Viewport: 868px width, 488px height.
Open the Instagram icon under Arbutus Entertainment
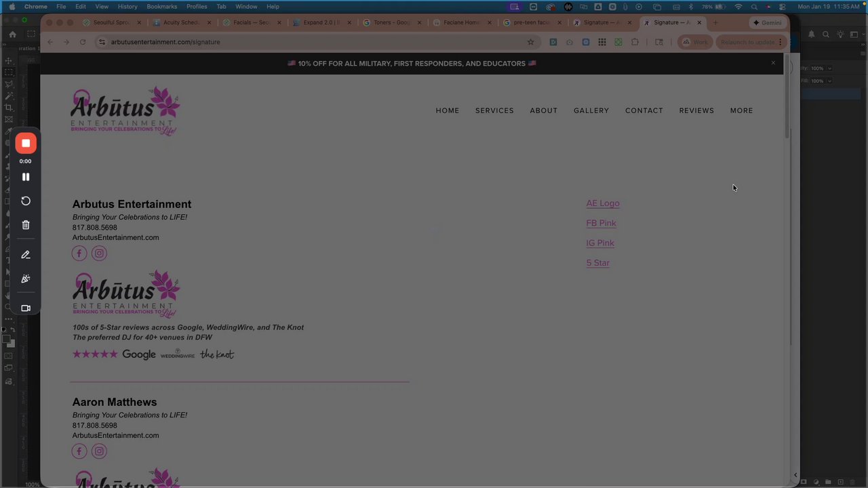[x=99, y=253]
